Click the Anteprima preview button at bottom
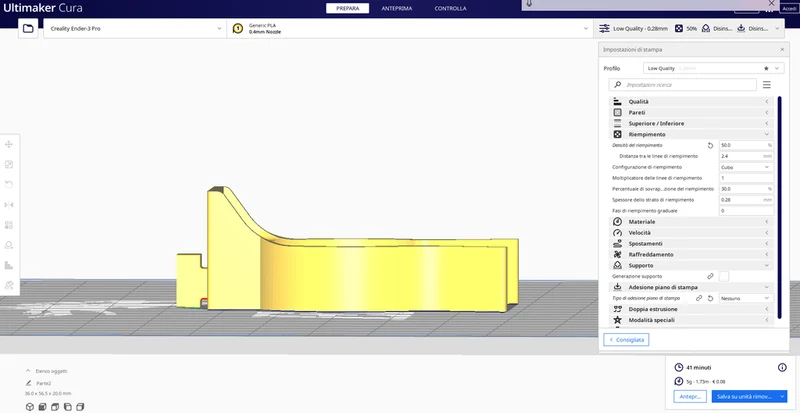Viewport: 800px width, 413px height. [690, 396]
